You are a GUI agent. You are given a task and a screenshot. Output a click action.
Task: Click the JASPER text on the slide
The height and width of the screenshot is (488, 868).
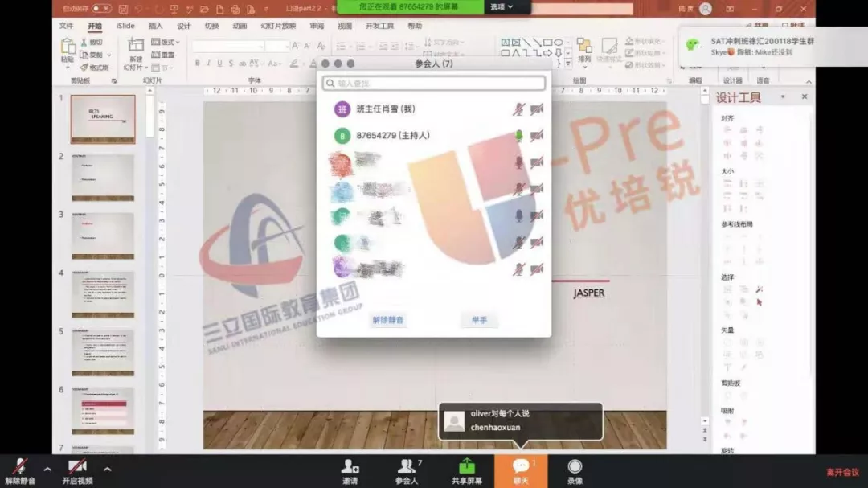[x=588, y=293]
